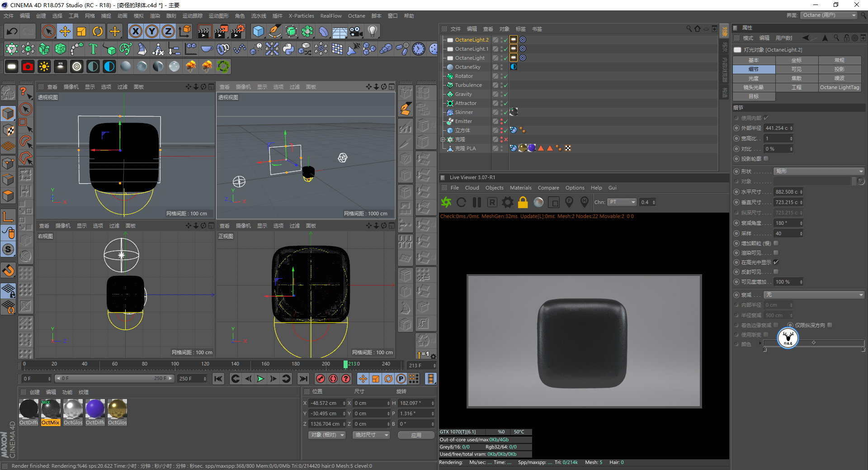Viewport: 868px width, 470px height.
Task: Click the 水平尺寸 value input field
Action: (x=787, y=192)
